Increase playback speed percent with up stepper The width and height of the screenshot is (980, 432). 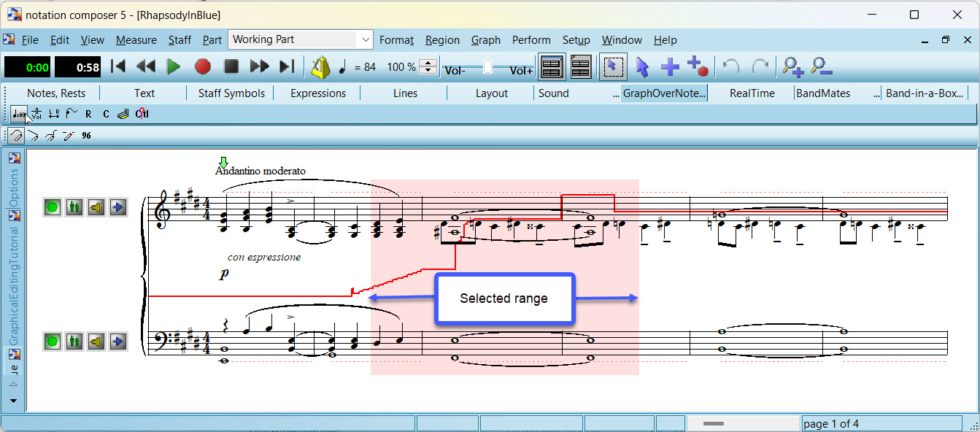pos(429,63)
